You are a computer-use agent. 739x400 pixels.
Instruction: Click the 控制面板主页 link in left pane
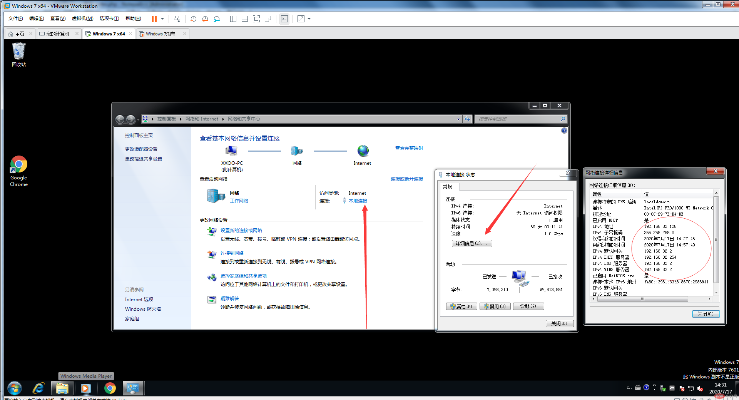click(x=139, y=136)
